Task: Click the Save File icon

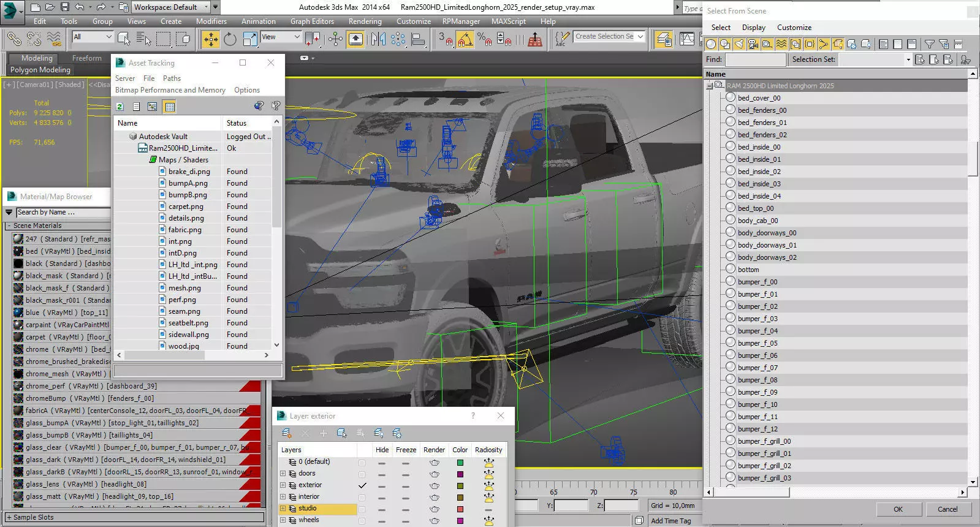Action: point(65,7)
